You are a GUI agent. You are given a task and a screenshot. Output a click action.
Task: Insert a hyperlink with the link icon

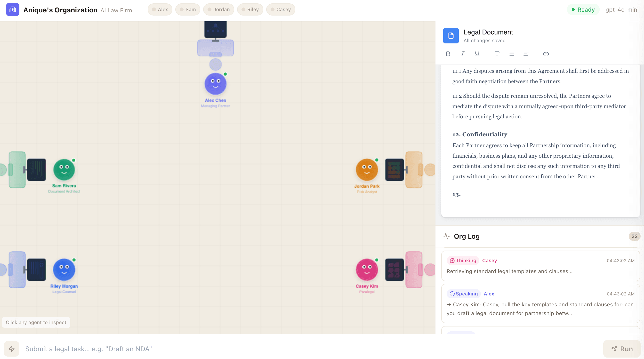coord(546,54)
